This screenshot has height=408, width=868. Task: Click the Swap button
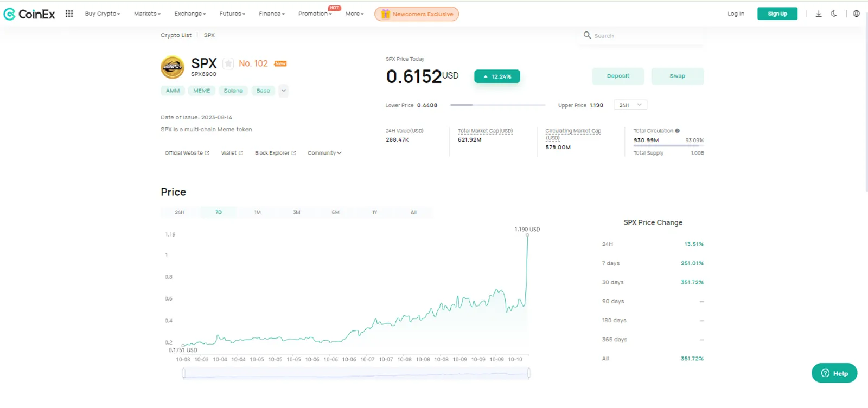tap(678, 76)
